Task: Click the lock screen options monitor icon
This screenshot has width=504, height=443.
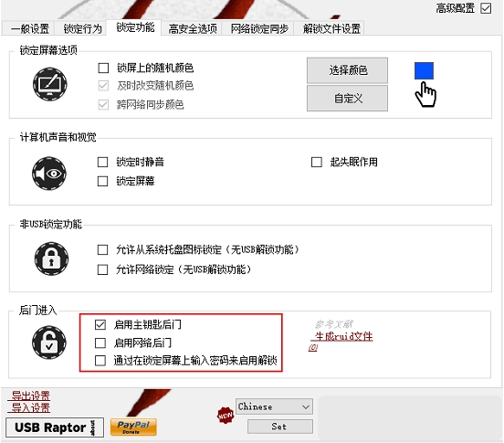Action: click(x=50, y=84)
